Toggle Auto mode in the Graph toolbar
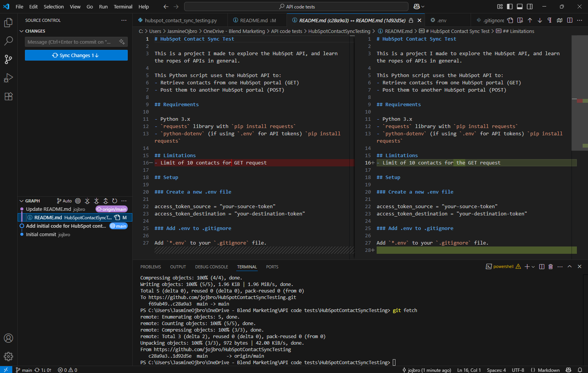 [x=64, y=201]
